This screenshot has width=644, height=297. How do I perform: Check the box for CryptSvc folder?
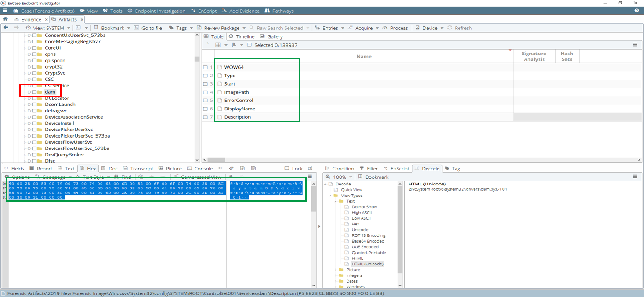click(x=34, y=73)
